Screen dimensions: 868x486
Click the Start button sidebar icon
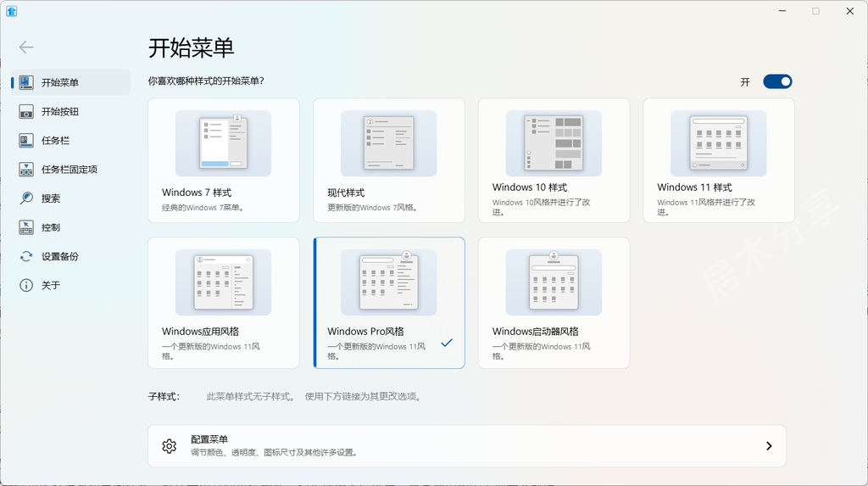(26, 111)
